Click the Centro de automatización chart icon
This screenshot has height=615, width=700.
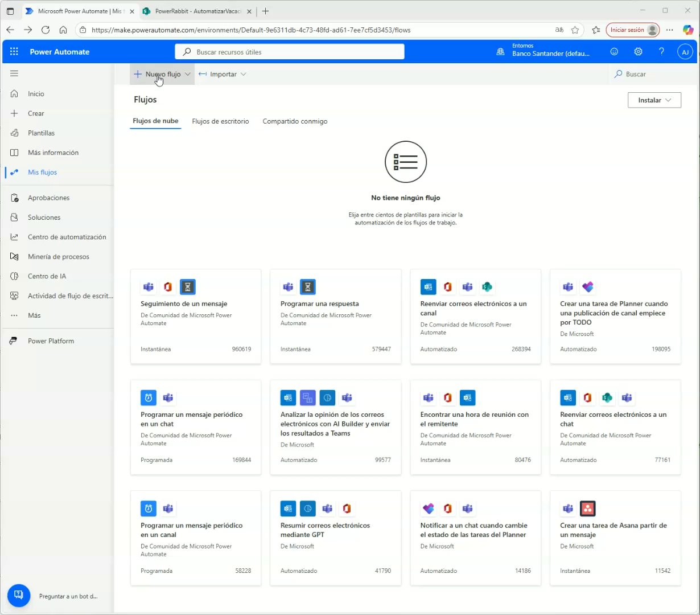(14, 237)
